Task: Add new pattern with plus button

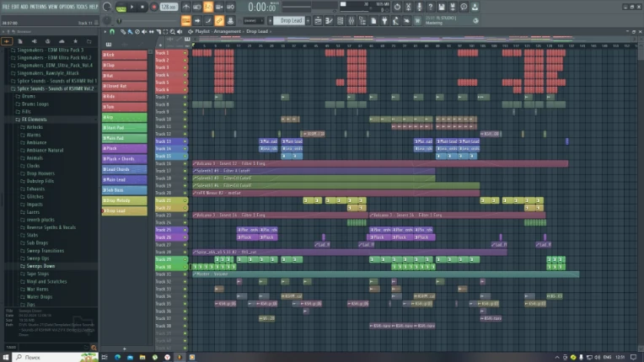Action: [x=308, y=20]
